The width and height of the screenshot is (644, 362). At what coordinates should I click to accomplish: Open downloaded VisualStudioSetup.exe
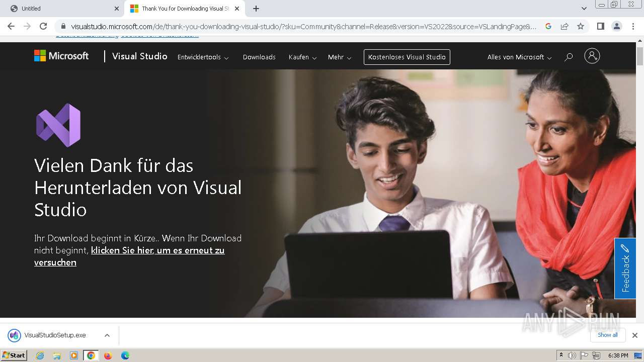tap(55, 335)
